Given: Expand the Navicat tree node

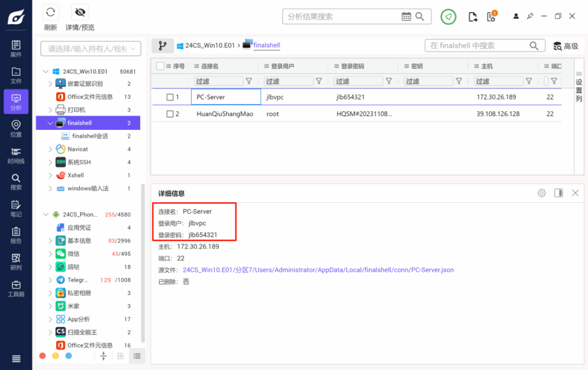Looking at the screenshot, I should tap(50, 149).
